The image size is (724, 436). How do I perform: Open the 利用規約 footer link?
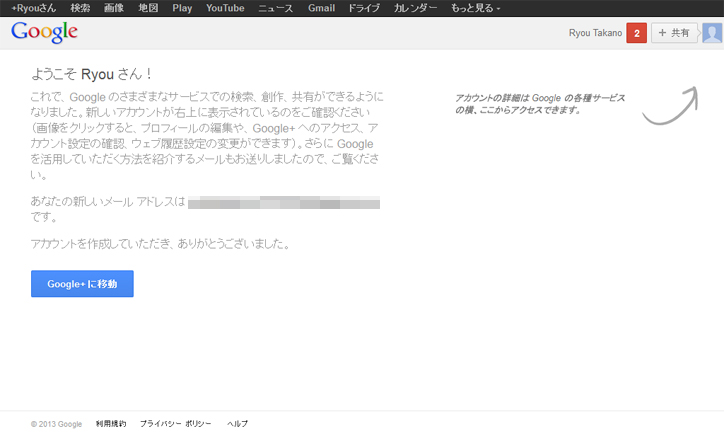point(111,424)
